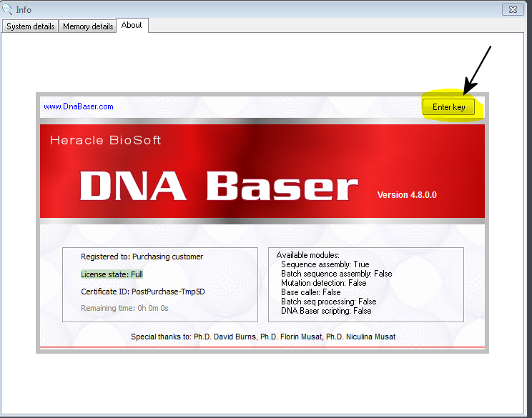This screenshot has height=418, width=532.
Task: Open the www.DnaBaser.com link
Action: [79, 106]
